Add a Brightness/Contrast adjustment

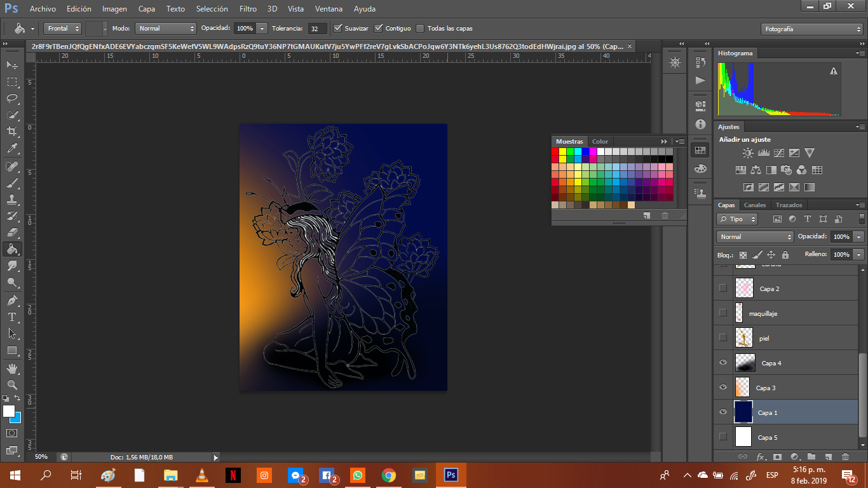click(x=748, y=153)
